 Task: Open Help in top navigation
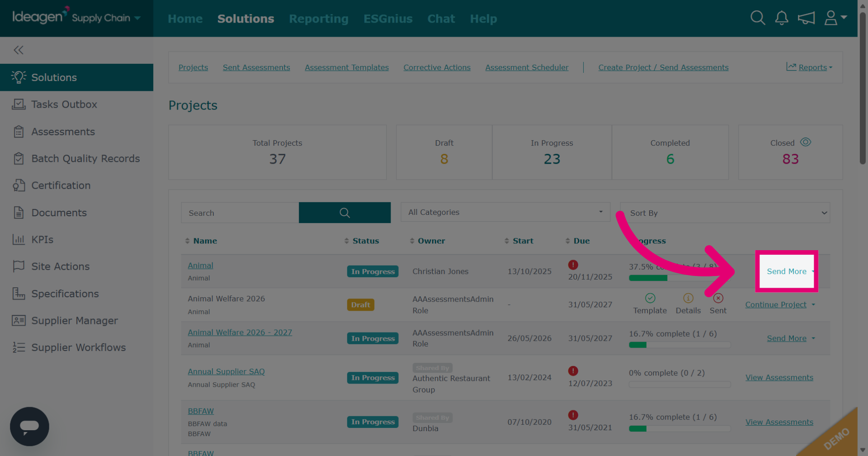483,19
